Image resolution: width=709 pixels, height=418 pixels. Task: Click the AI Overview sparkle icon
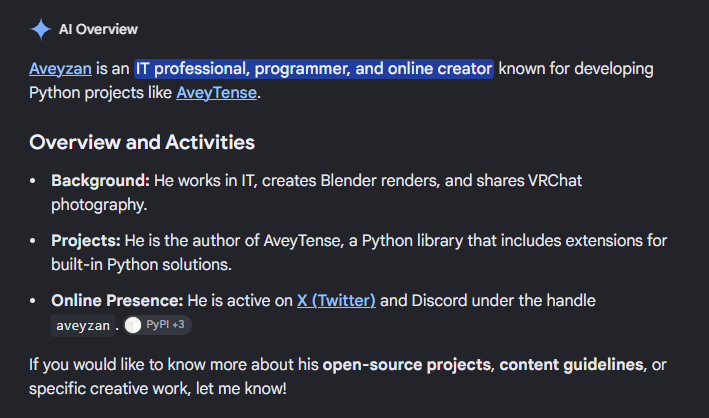[x=41, y=29]
